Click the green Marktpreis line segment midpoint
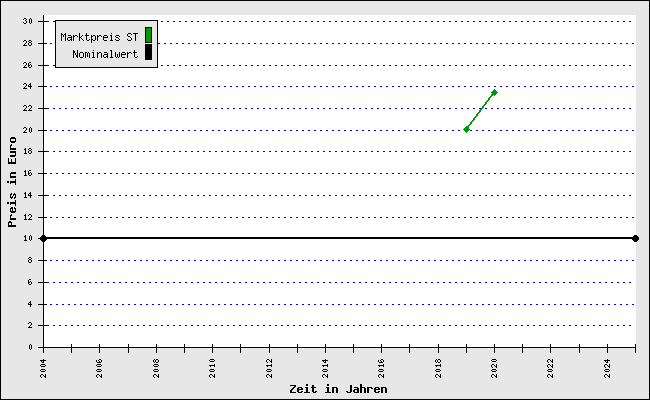Screen dimensions: 650x400 click(x=480, y=111)
